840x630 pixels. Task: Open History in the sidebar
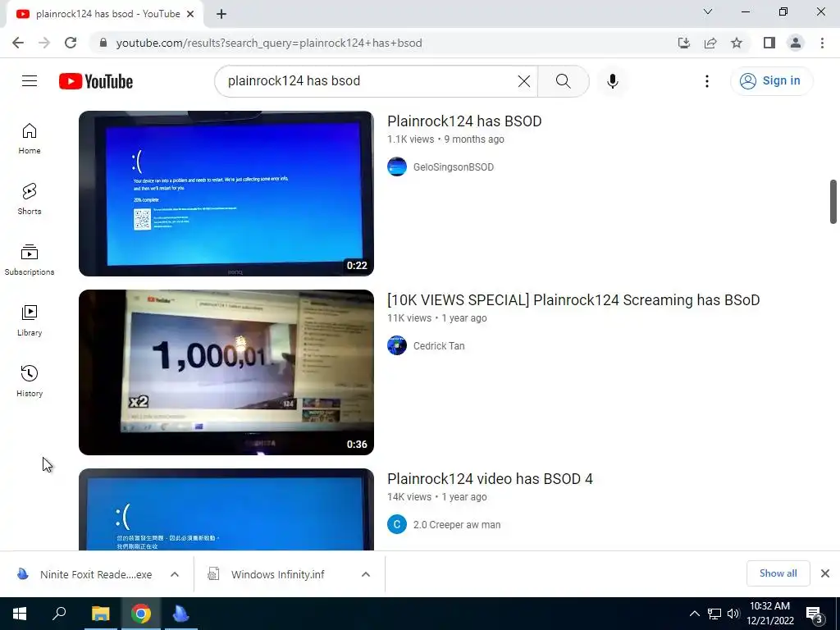point(30,381)
